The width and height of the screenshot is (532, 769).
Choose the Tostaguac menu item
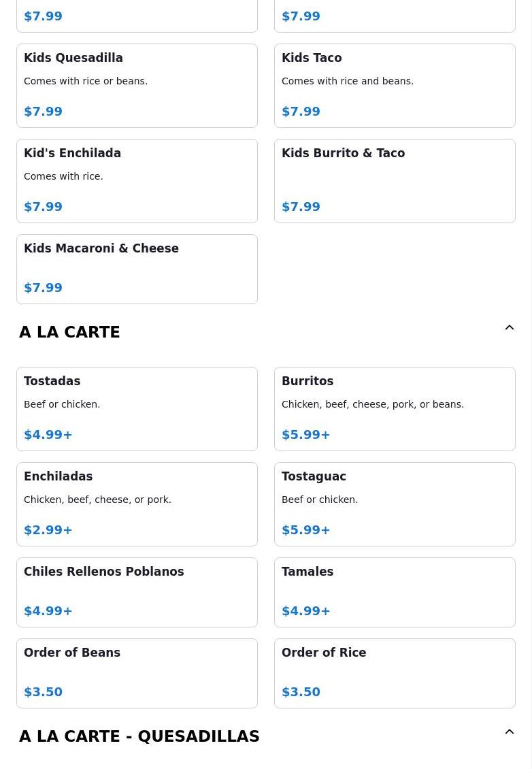[x=395, y=504]
